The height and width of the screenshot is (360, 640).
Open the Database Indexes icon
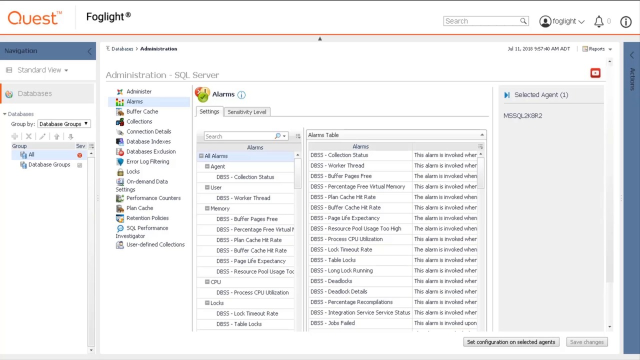pyautogui.click(x=120, y=142)
